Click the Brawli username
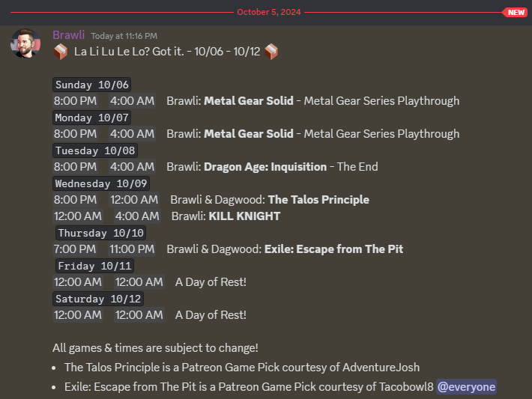 [x=68, y=35]
